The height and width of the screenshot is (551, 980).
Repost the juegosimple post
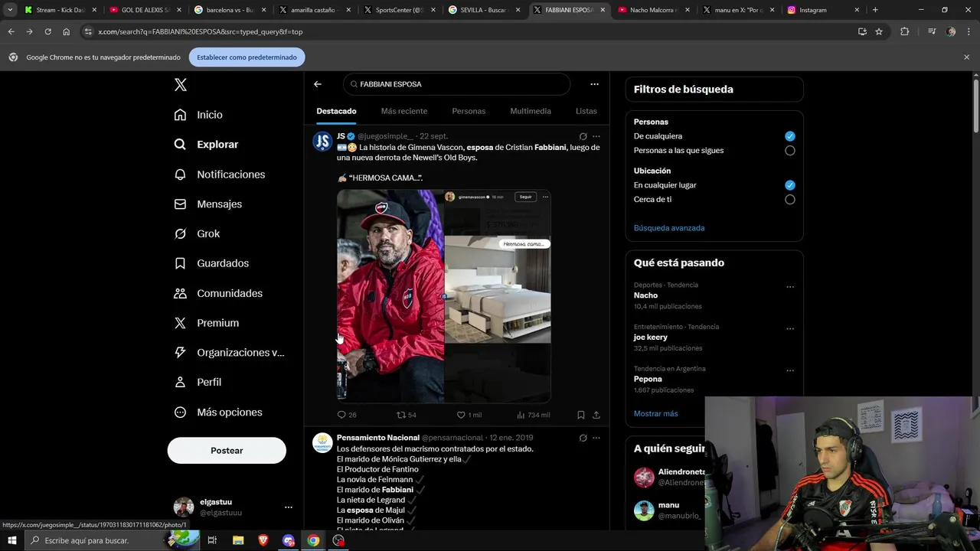coord(406,415)
